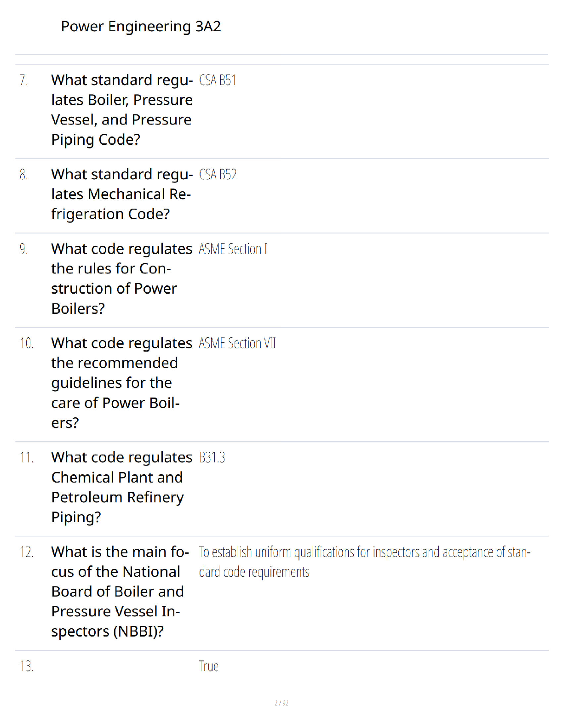Click question 9 about Construction of Power Boilers
The image size is (563, 728).
122,279
